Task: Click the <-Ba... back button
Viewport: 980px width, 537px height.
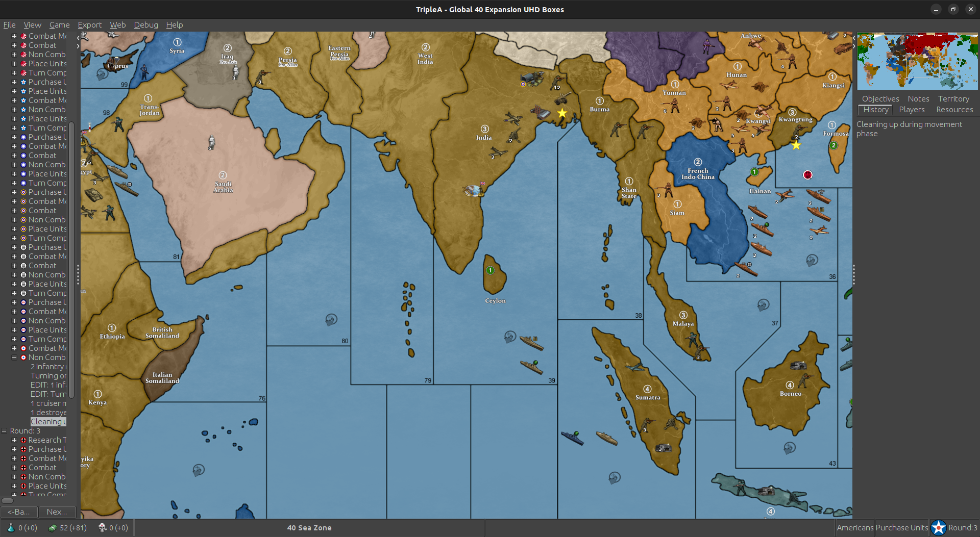Action: pos(19,512)
